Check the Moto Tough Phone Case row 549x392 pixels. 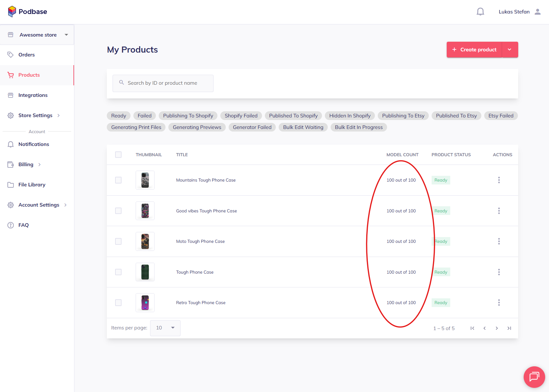pos(118,241)
